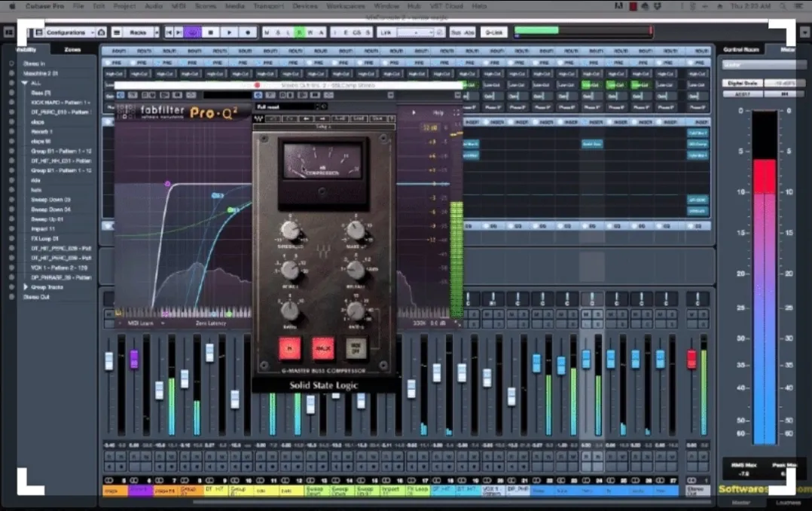Collapse the ALL tracks tree
Viewport: 812px width, 511px height.
coord(24,83)
